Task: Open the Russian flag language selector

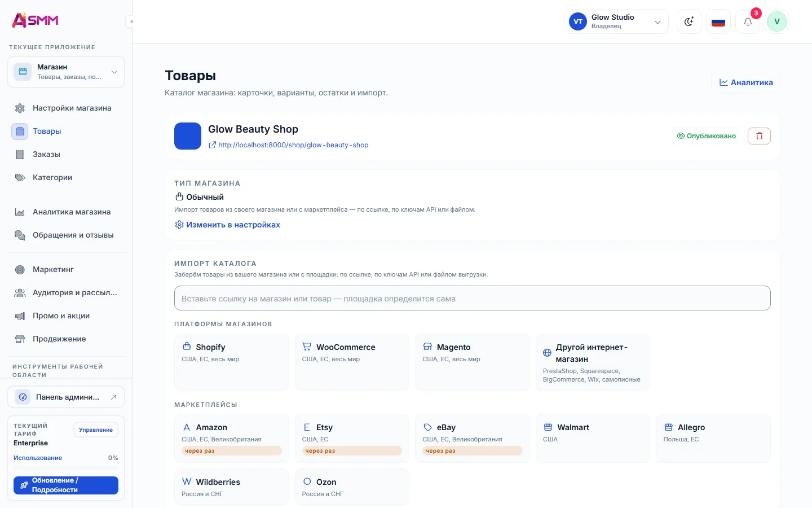Action: [718, 21]
